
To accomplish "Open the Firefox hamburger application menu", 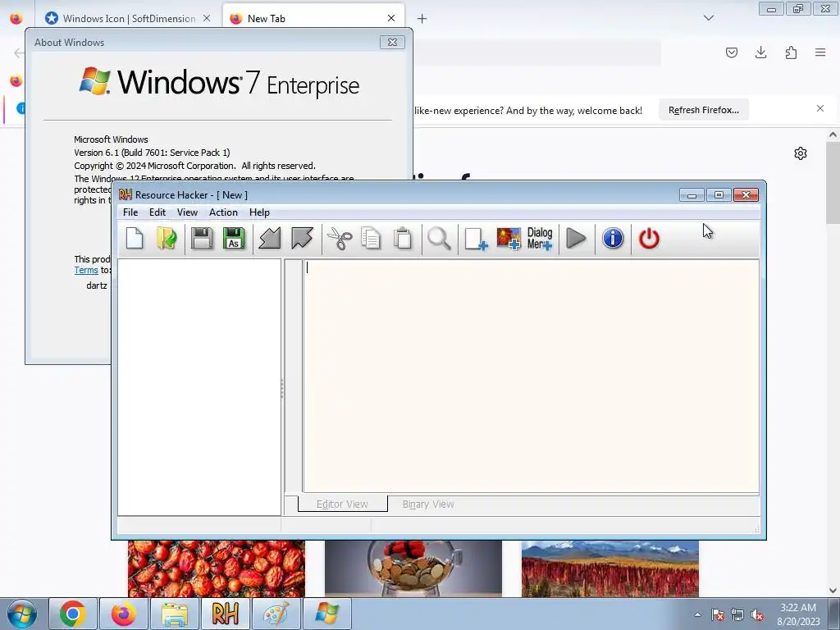I will pyautogui.click(x=820, y=52).
